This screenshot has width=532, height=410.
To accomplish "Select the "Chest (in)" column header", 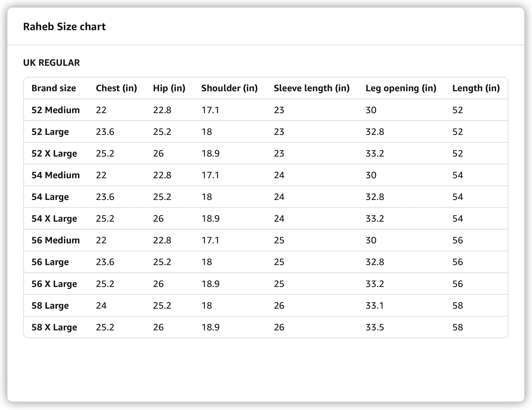I will click(116, 88).
